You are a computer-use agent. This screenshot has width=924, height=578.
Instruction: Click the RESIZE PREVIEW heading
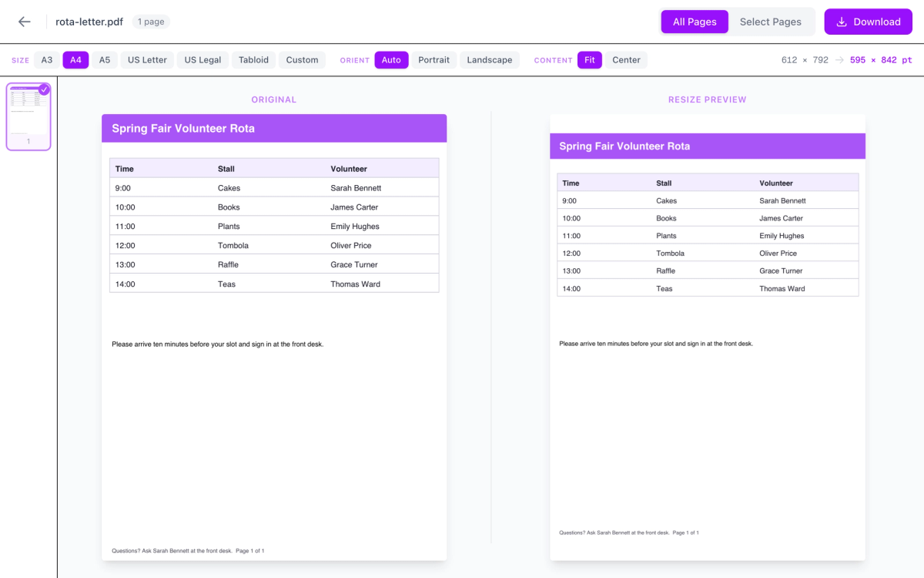[x=707, y=99]
